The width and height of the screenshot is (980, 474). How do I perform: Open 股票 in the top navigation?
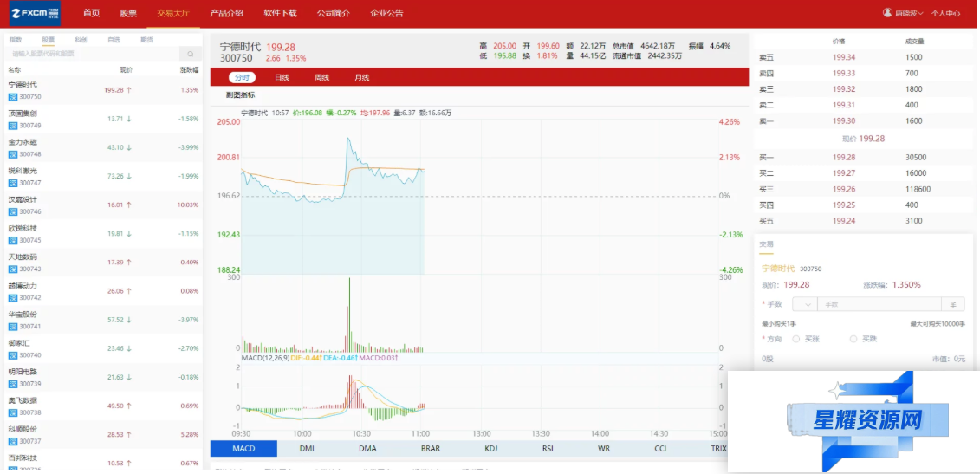coord(128,13)
